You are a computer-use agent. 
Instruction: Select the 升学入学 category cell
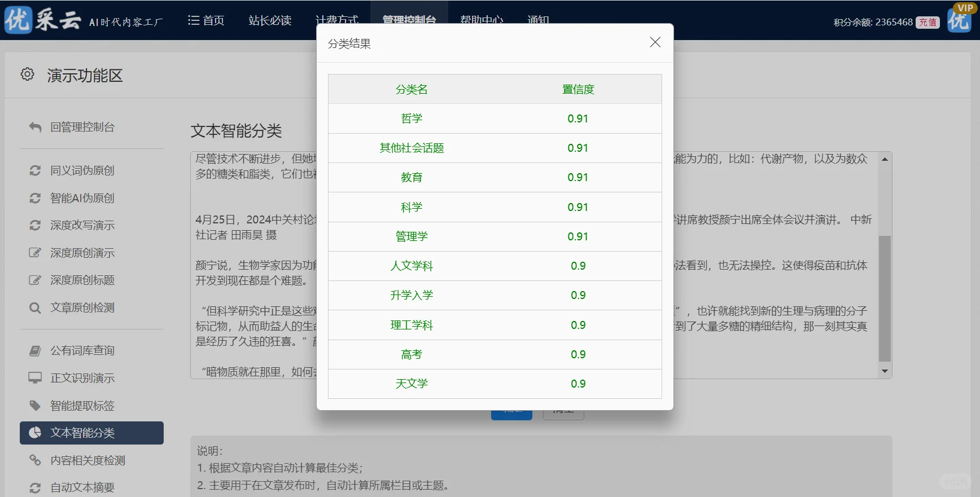pyautogui.click(x=412, y=295)
